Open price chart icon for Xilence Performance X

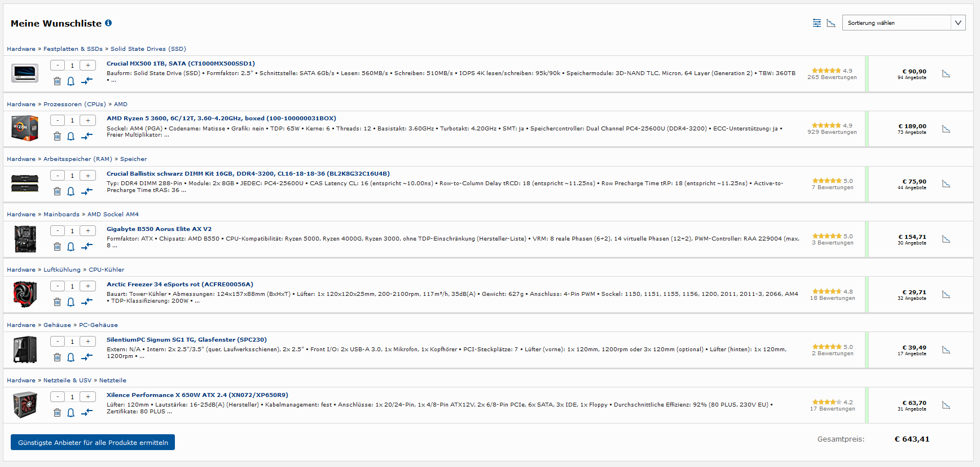pos(946,405)
